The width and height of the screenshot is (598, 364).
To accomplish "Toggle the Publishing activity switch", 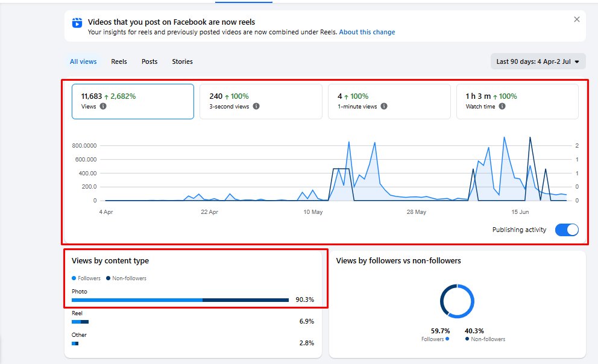I will pyautogui.click(x=567, y=230).
